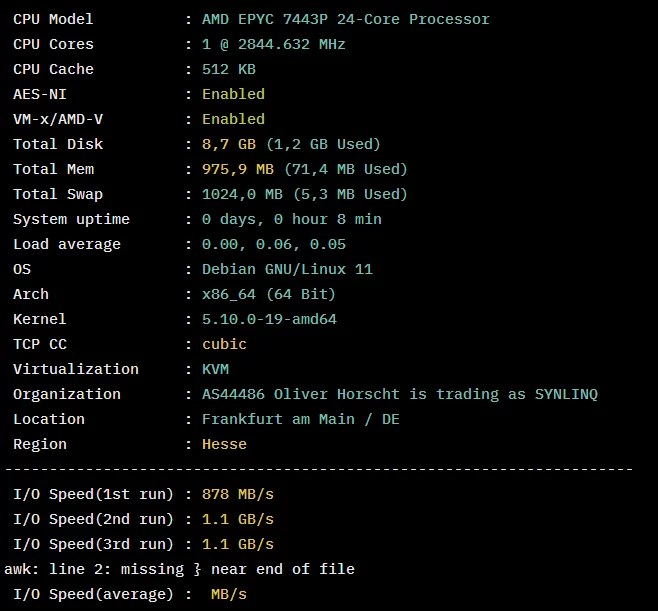Click the Total Swap value 1024,0 MB
The width and height of the screenshot is (658, 611).
pyautogui.click(x=242, y=194)
